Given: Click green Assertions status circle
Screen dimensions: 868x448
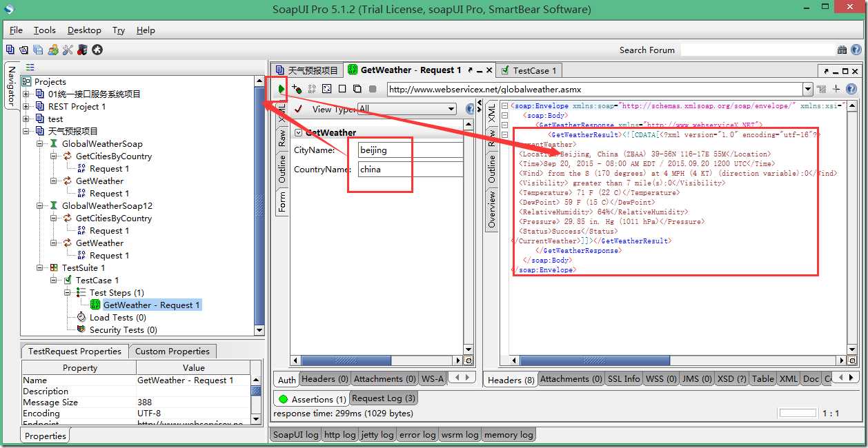Looking at the screenshot, I should pyautogui.click(x=283, y=399).
